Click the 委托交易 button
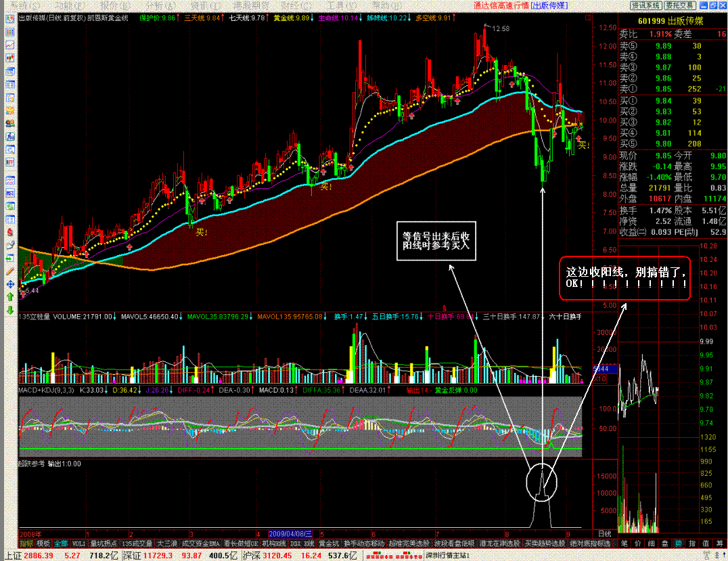This screenshot has width=728, height=561. [680, 5]
